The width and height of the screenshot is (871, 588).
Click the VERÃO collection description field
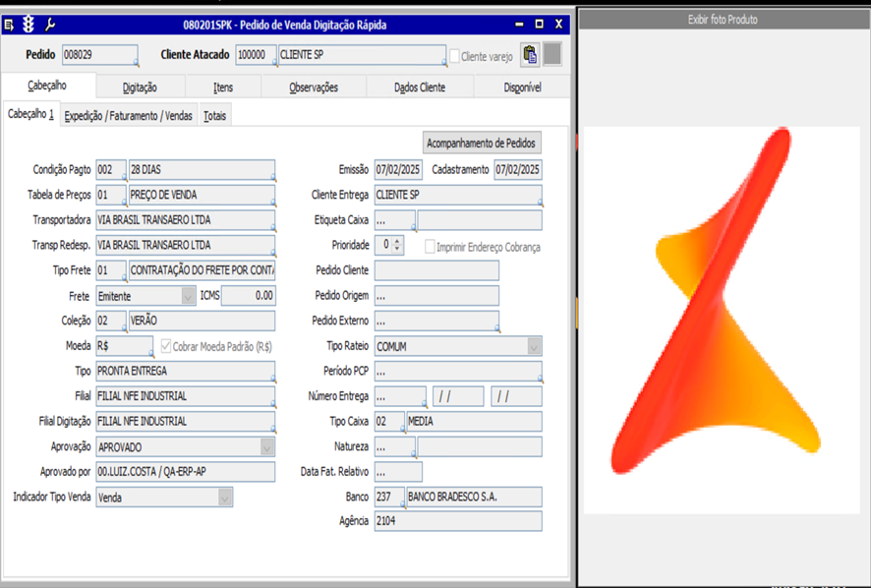(x=202, y=321)
